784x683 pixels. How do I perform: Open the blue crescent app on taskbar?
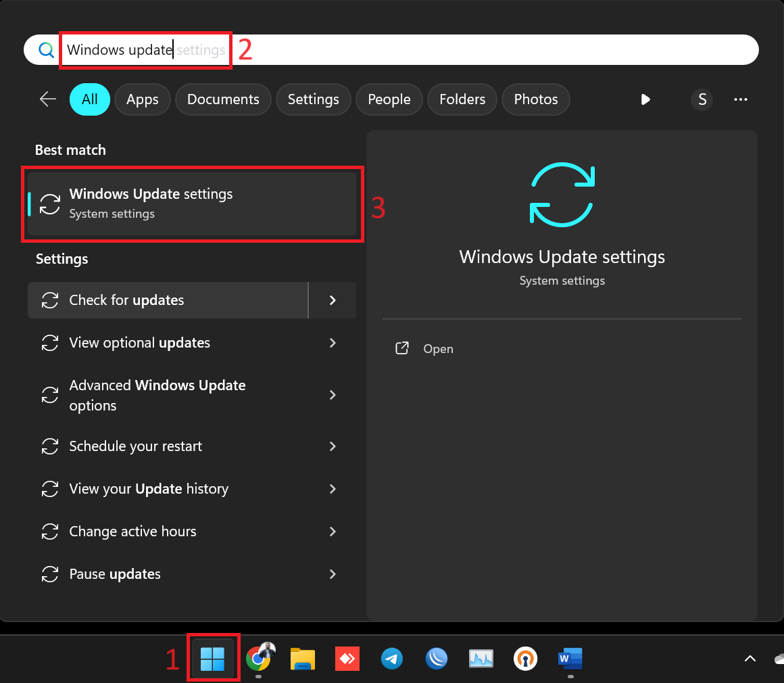coord(437,659)
